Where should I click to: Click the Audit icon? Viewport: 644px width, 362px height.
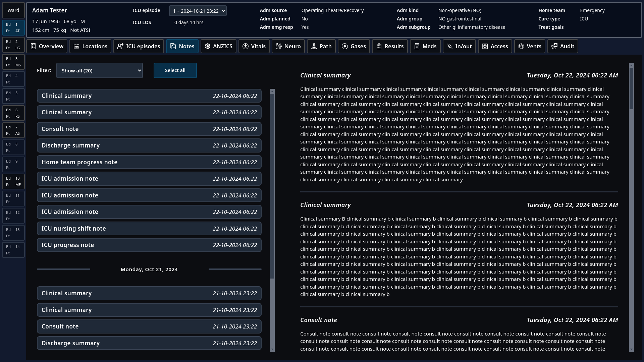554,46
